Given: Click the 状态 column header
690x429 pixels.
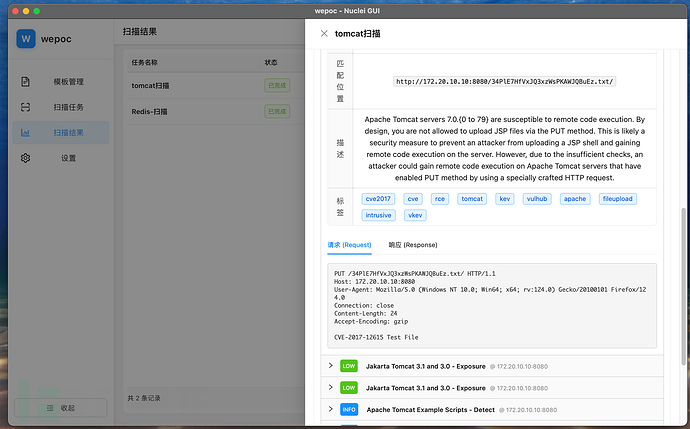Looking at the screenshot, I should pyautogui.click(x=271, y=62).
